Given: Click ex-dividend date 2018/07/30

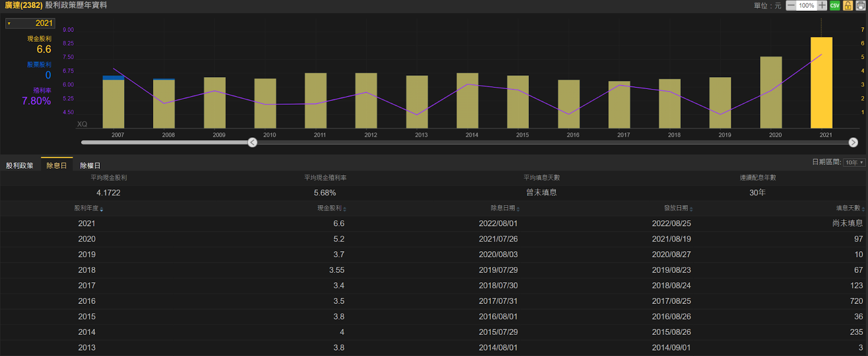Looking at the screenshot, I should pyautogui.click(x=498, y=285).
